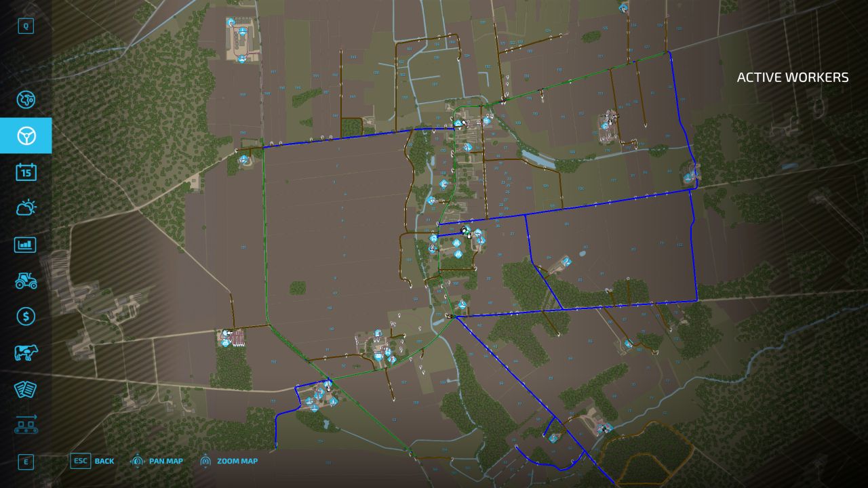Open the tractor vehicles overview page
The image size is (868, 488).
[x=26, y=281]
